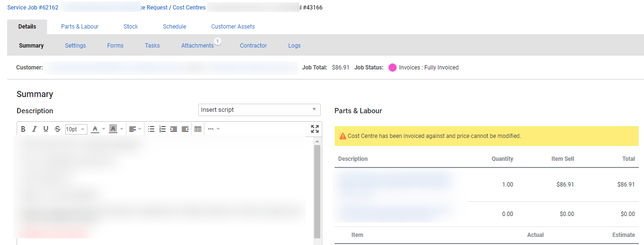
Task: Click the 0.00 quantity value
Action: [508, 214]
